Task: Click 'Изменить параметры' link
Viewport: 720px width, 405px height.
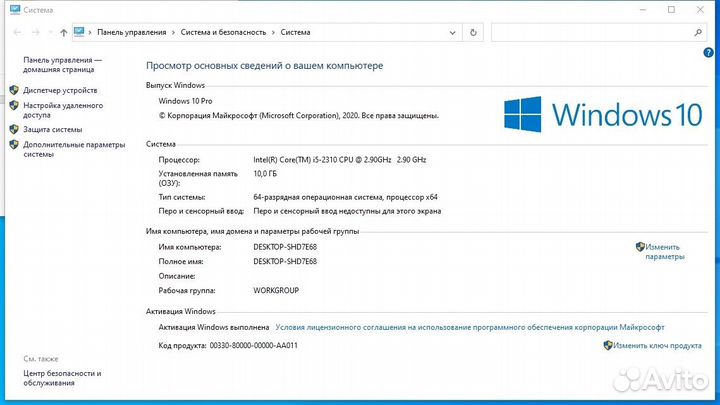Action: tap(665, 252)
